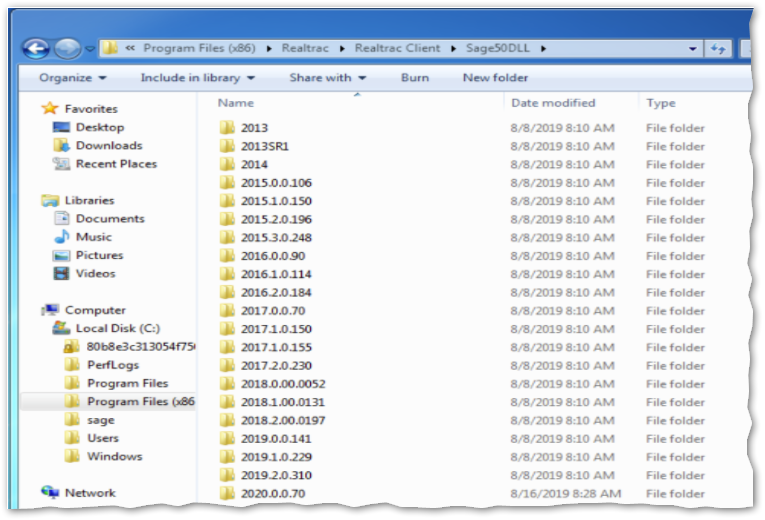This screenshot has width=765, height=520.
Task: Click Sage50DLL in the breadcrumb path
Action: tap(497, 48)
